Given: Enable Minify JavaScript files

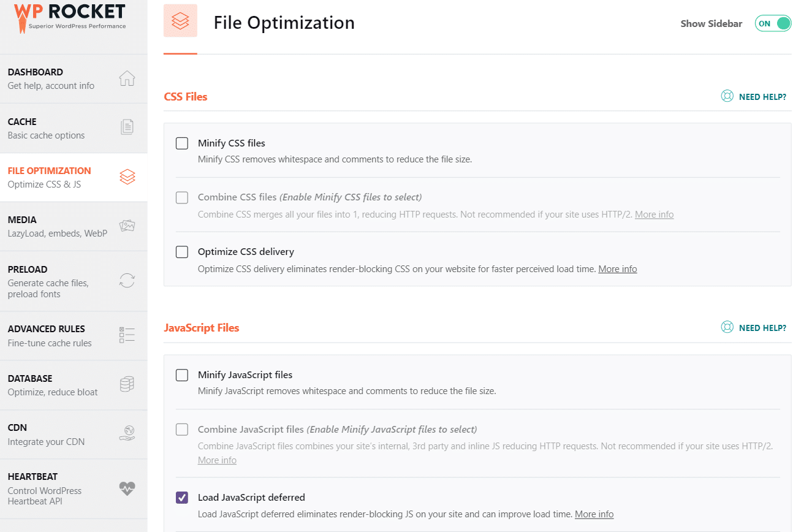Looking at the screenshot, I should click(181, 374).
